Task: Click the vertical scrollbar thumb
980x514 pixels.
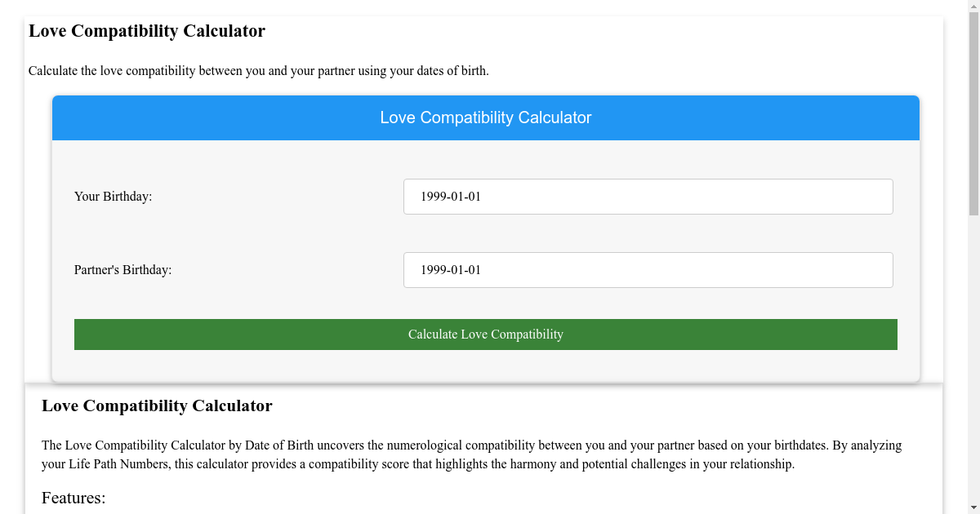Action: [973, 114]
